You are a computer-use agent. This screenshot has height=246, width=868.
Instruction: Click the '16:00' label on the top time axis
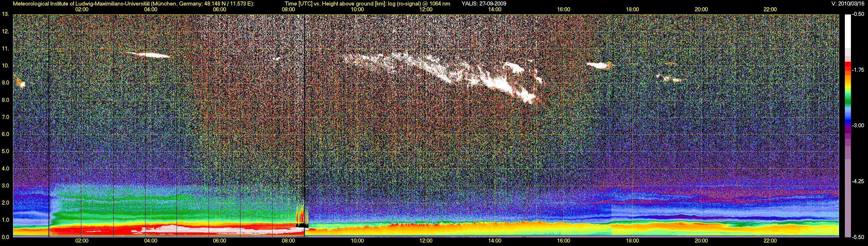[x=564, y=10]
